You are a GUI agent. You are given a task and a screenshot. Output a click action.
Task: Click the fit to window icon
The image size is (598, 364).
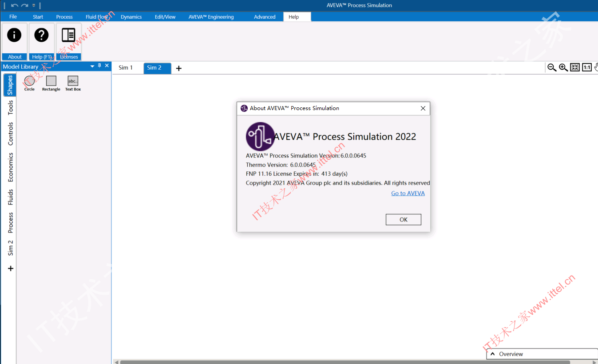pyautogui.click(x=575, y=67)
